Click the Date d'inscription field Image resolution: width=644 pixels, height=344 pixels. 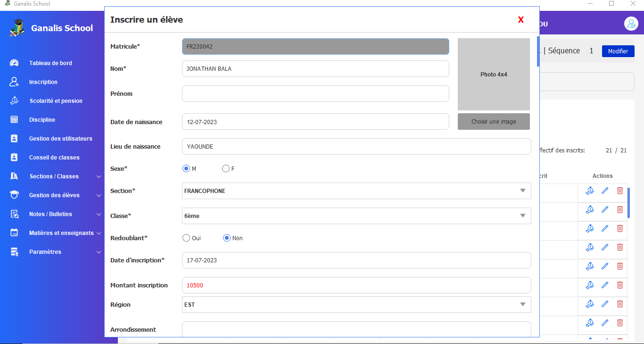click(x=356, y=260)
